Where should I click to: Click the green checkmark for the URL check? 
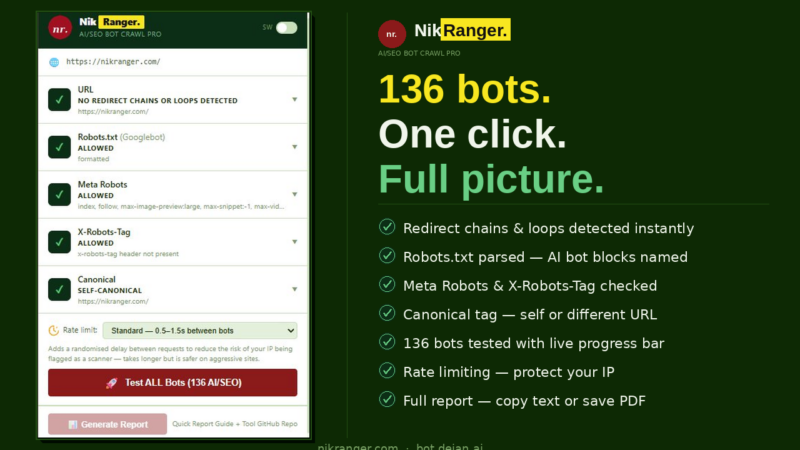point(59,99)
